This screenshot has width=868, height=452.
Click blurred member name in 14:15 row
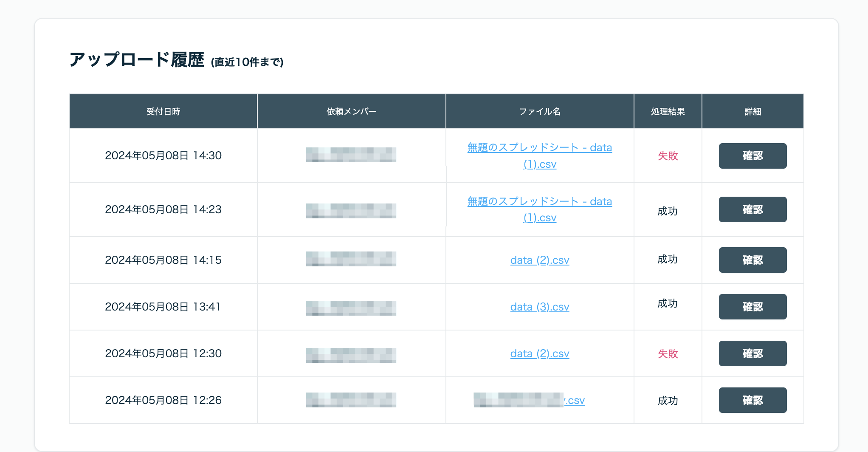[x=351, y=259]
